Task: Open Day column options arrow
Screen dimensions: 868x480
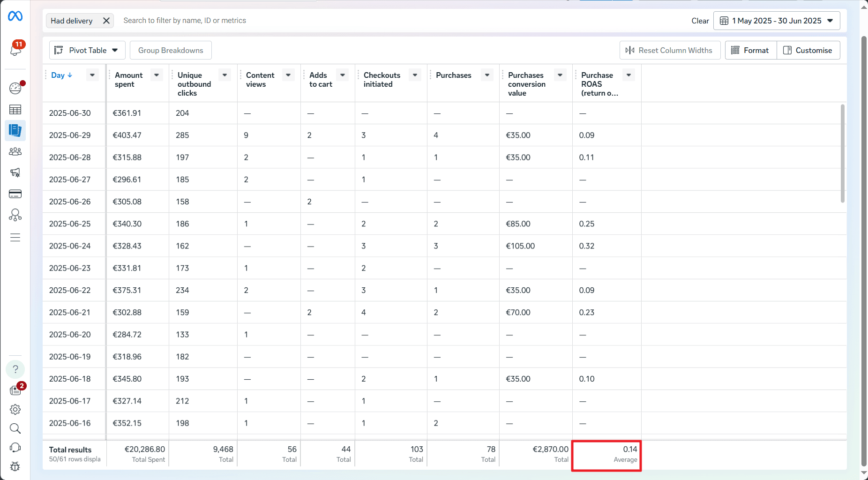Action: coord(92,75)
